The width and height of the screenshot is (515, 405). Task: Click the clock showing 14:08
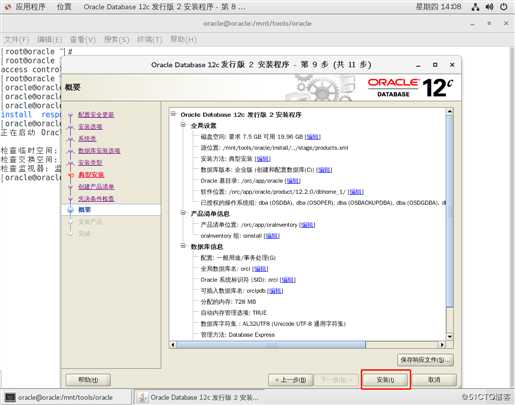click(x=438, y=6)
